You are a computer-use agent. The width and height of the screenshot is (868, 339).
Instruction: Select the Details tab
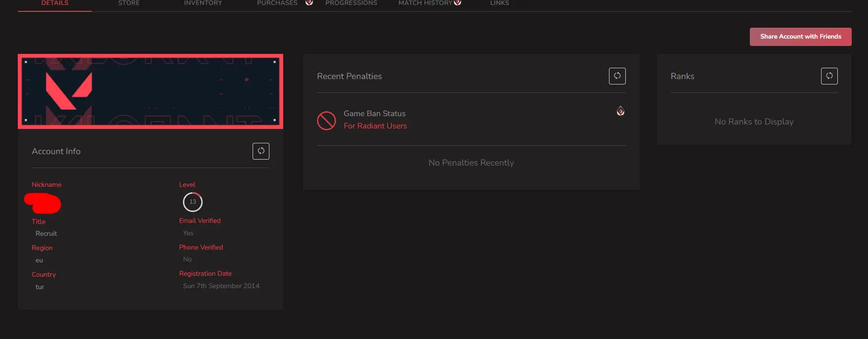pos(55,3)
